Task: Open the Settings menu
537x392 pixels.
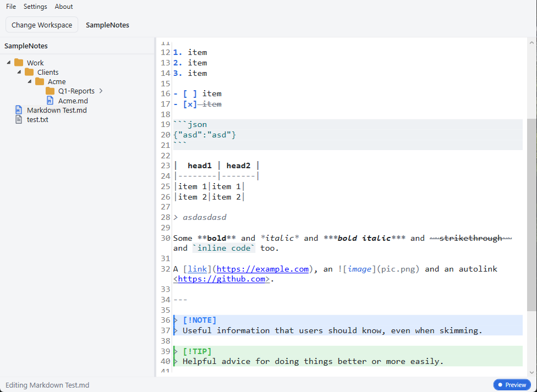Action: click(x=35, y=7)
